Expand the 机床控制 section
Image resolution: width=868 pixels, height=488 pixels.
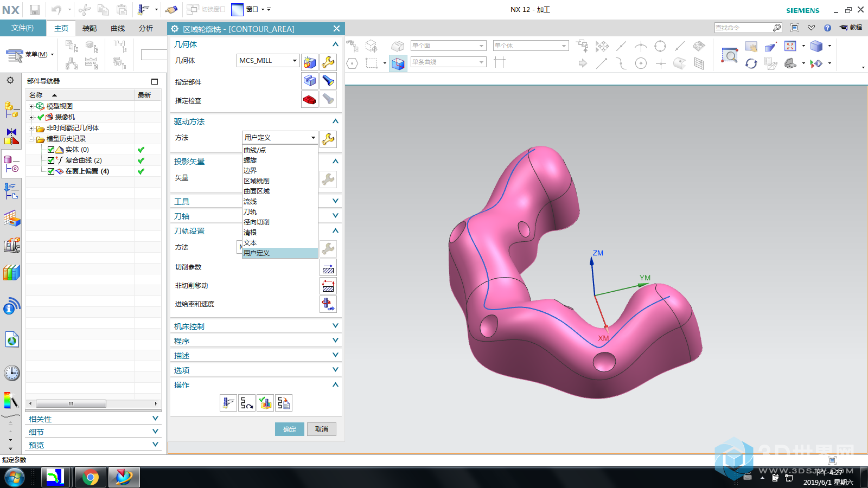tap(335, 326)
